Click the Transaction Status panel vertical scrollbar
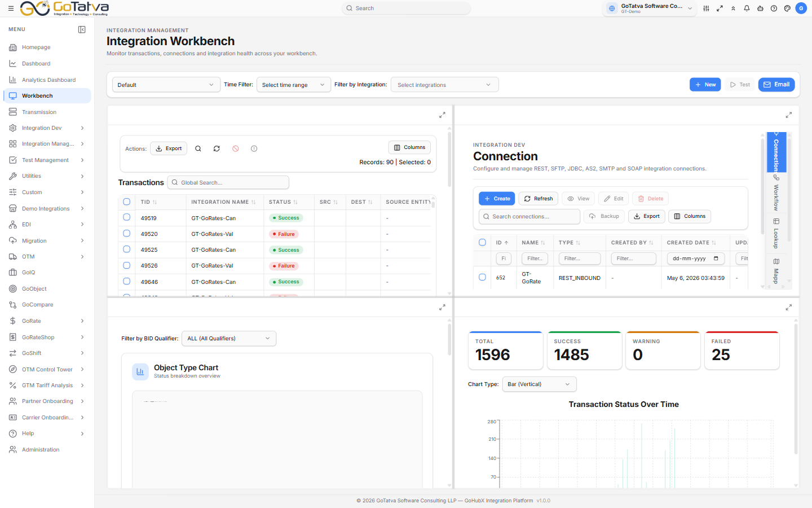Screen dimensions: 812x508 coord(796,389)
